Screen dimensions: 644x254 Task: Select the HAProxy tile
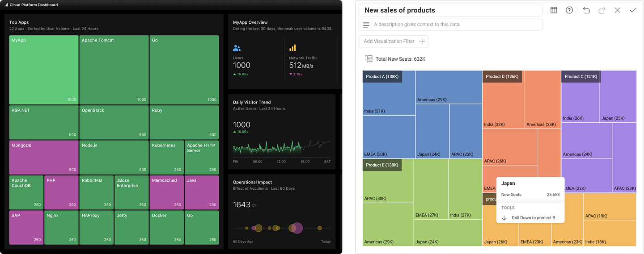97,228
